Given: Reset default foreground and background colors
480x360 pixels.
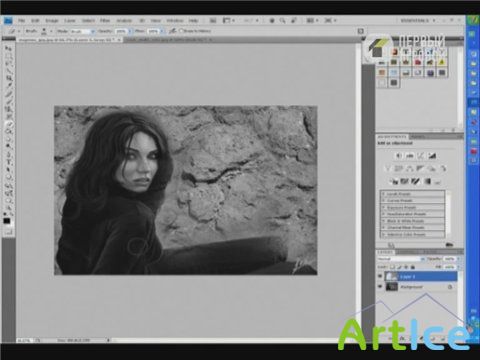Looking at the screenshot, I should [5, 214].
